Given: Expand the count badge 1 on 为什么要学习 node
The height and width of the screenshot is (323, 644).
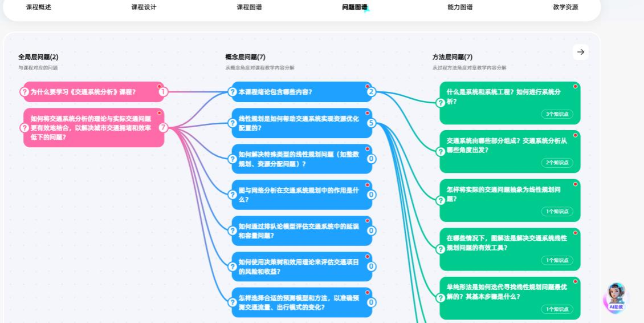Looking at the screenshot, I should [x=163, y=92].
